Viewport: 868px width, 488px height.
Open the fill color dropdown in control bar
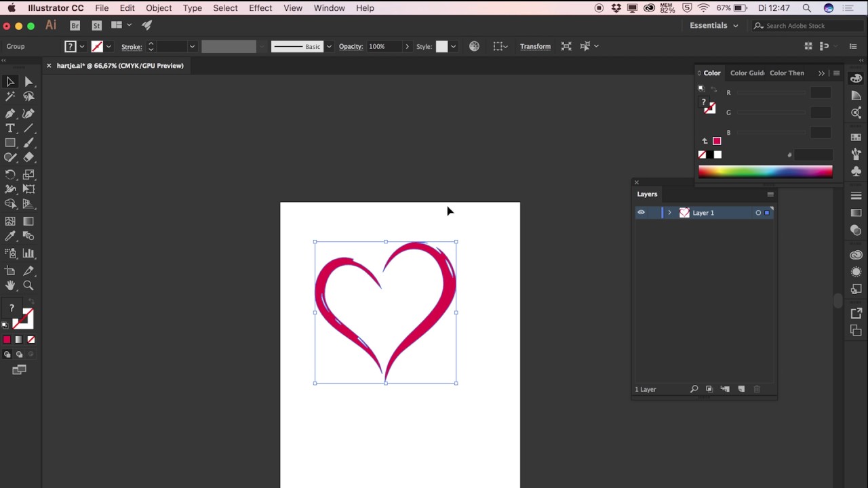point(82,46)
